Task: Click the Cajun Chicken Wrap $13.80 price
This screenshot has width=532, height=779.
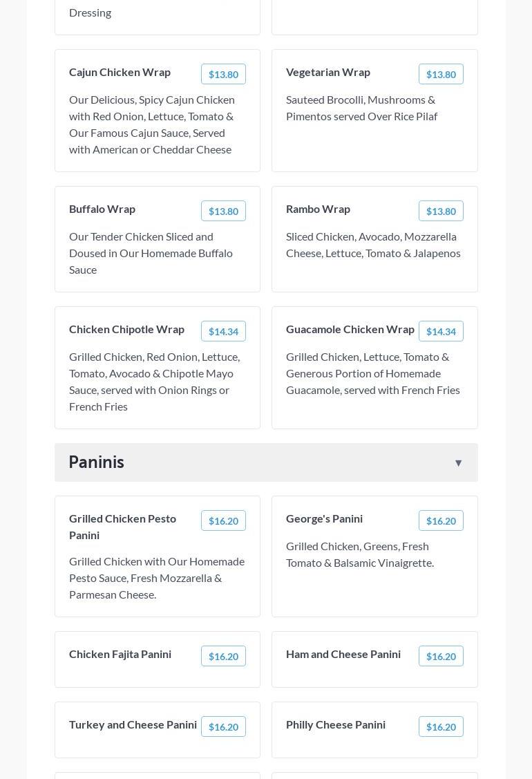Action: click(223, 75)
